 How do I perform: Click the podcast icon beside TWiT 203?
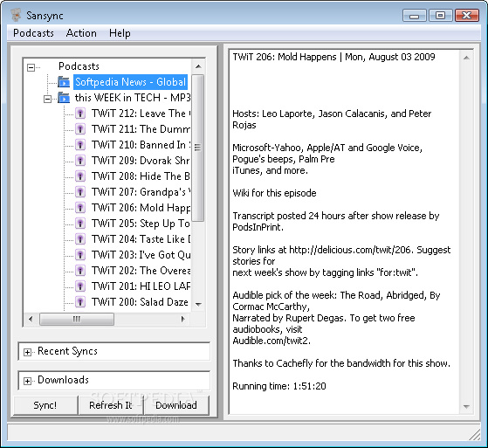click(x=80, y=255)
